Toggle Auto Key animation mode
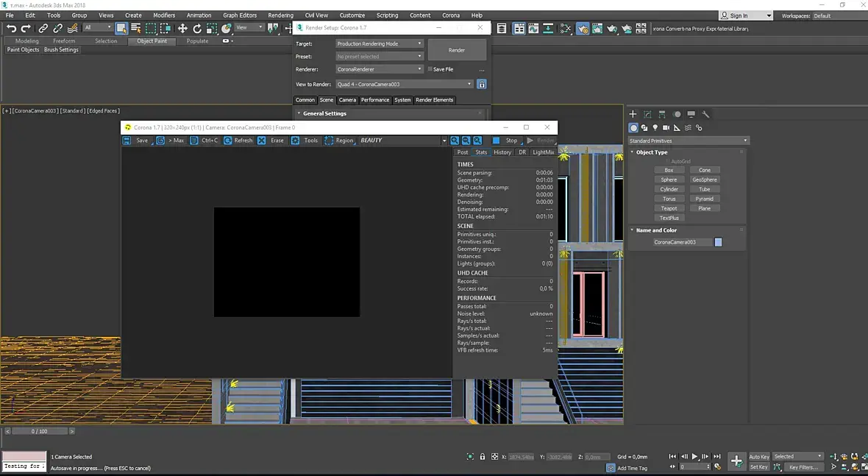 759,457
